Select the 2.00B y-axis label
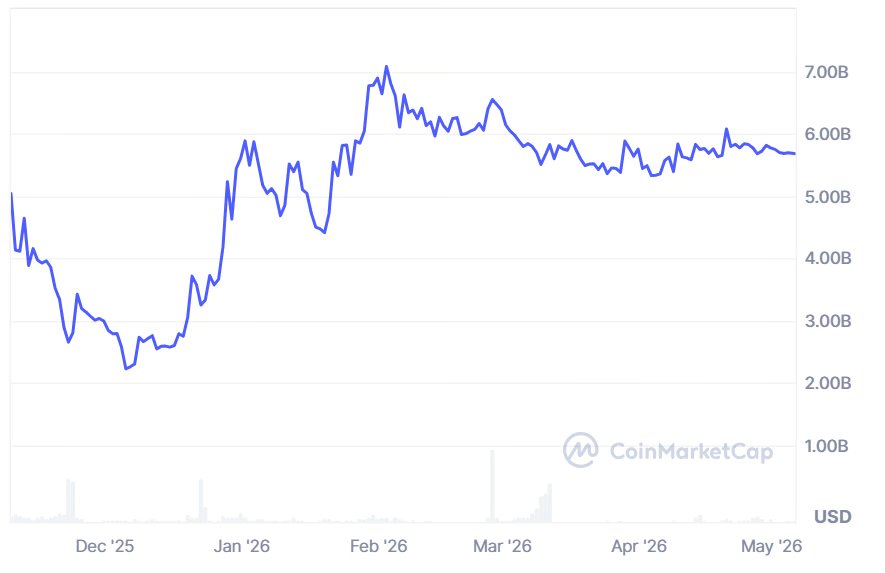 (x=827, y=383)
